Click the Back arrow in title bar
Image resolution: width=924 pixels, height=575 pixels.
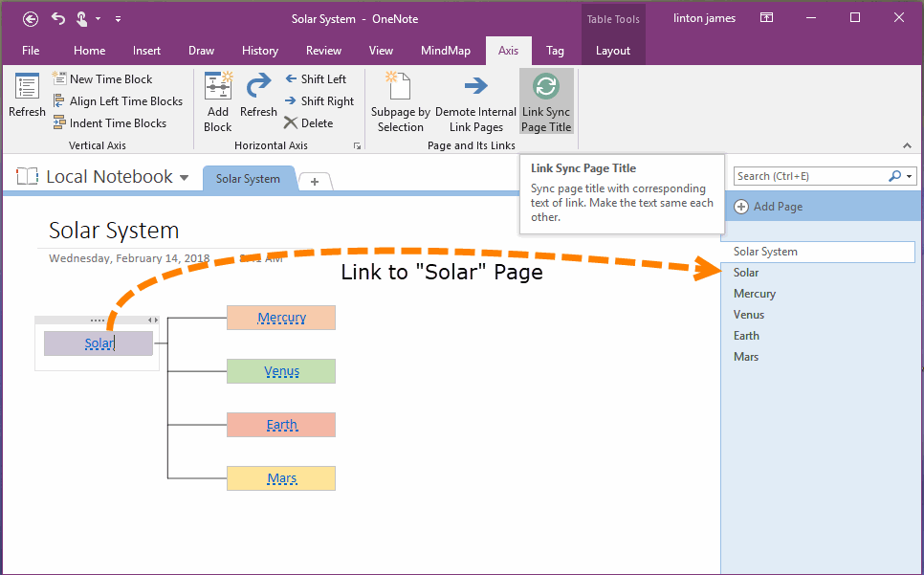point(31,19)
